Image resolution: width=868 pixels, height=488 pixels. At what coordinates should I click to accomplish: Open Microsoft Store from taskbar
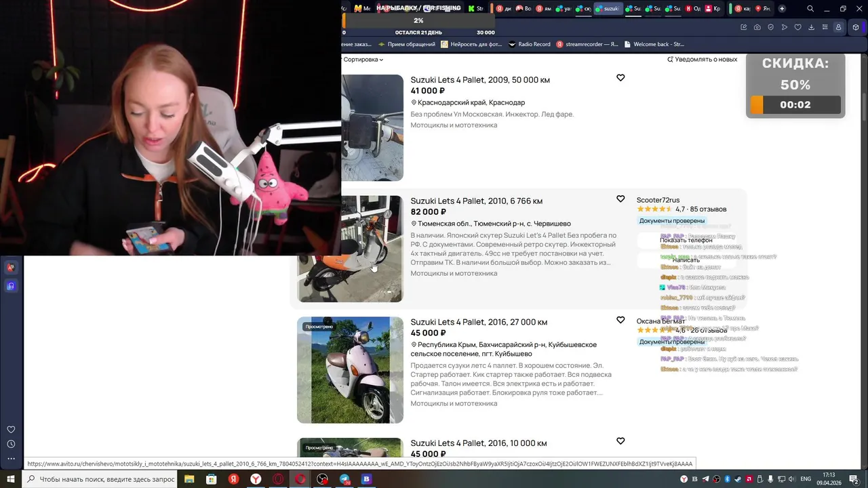[x=211, y=479]
